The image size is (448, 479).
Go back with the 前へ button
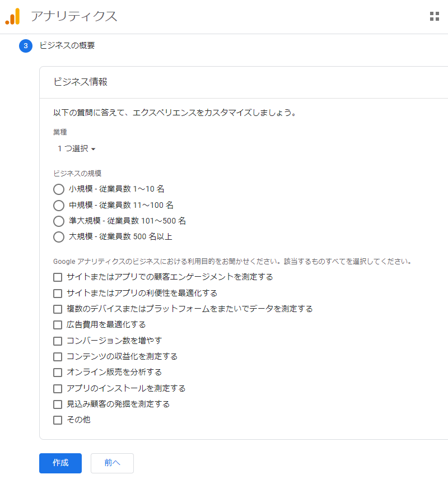tap(112, 463)
